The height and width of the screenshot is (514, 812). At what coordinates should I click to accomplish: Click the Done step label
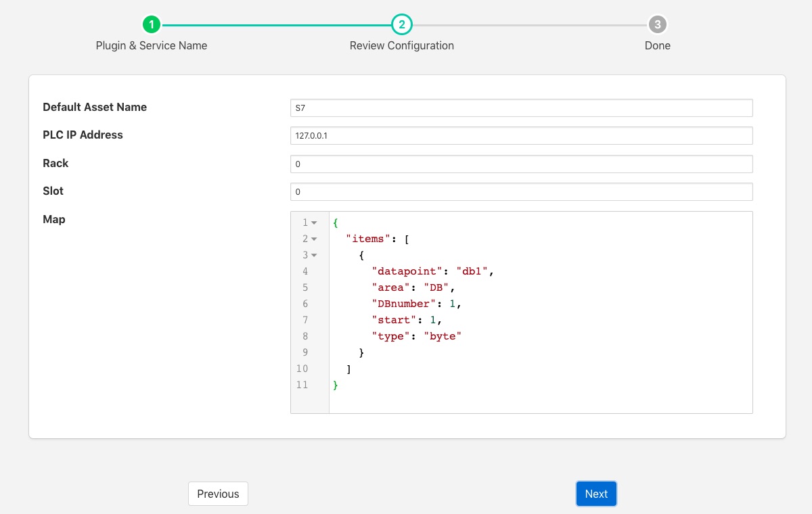coord(657,46)
